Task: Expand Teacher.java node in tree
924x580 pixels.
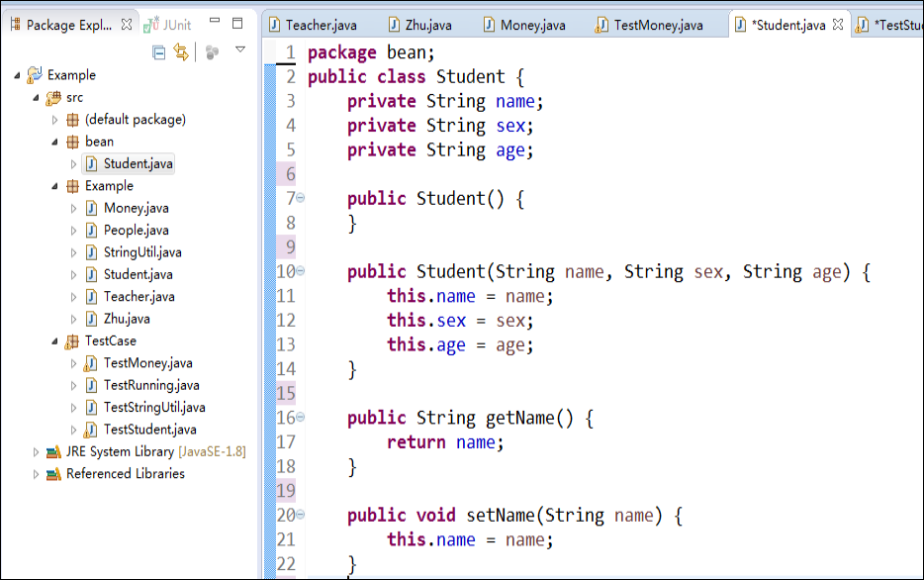Action: coord(73,297)
